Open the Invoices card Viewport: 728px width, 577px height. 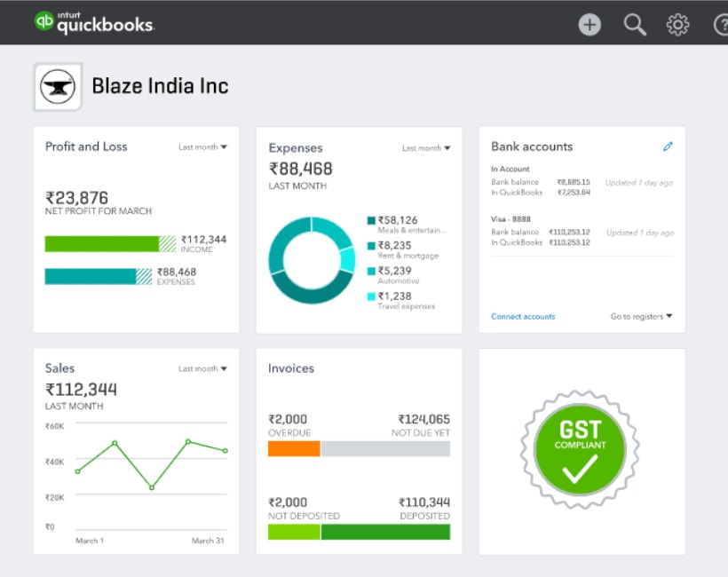pyautogui.click(x=290, y=368)
